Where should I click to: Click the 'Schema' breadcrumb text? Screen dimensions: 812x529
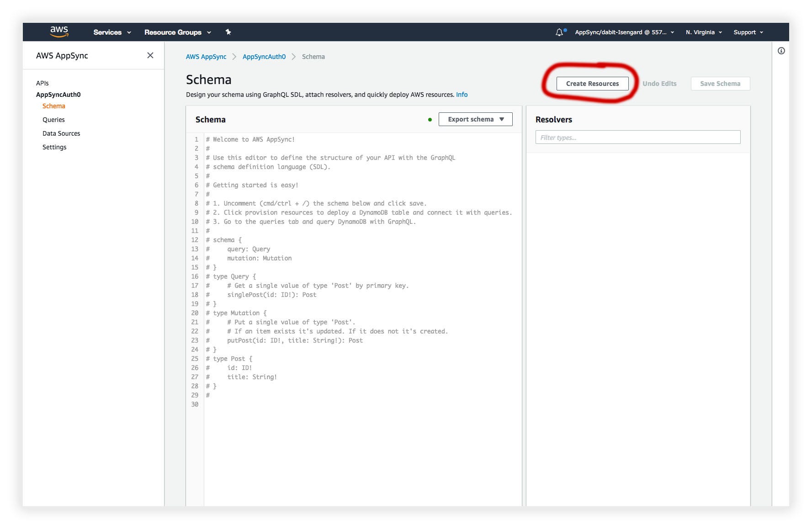point(313,57)
